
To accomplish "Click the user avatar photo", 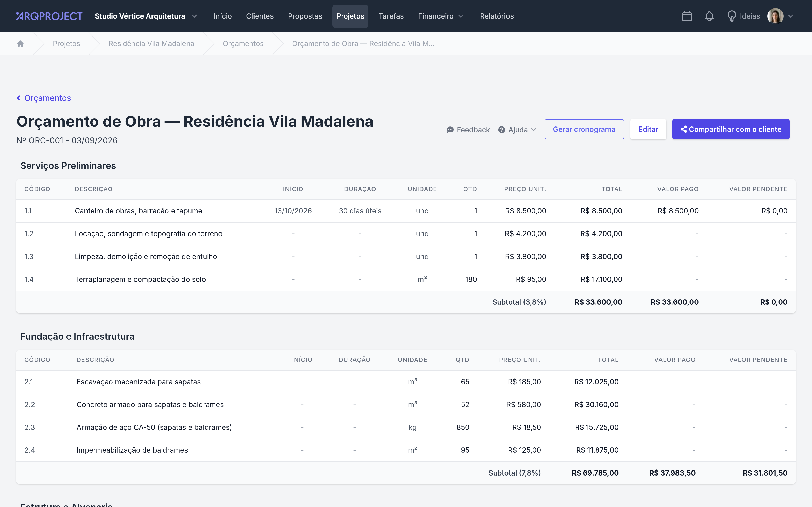I will tap(775, 16).
